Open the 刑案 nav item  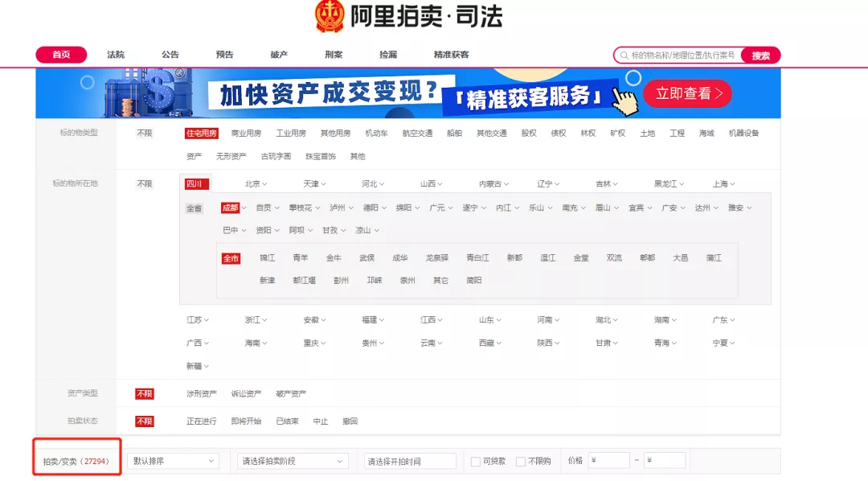(x=334, y=55)
